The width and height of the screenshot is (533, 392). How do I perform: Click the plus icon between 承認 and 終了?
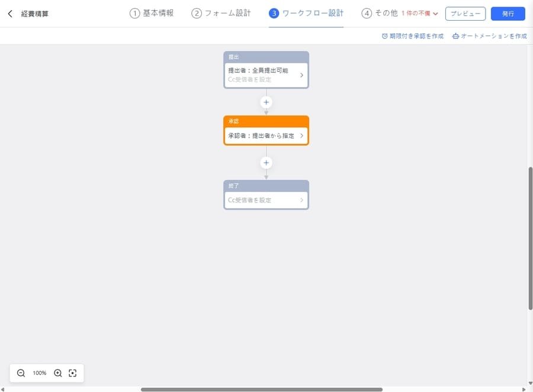pyautogui.click(x=266, y=162)
